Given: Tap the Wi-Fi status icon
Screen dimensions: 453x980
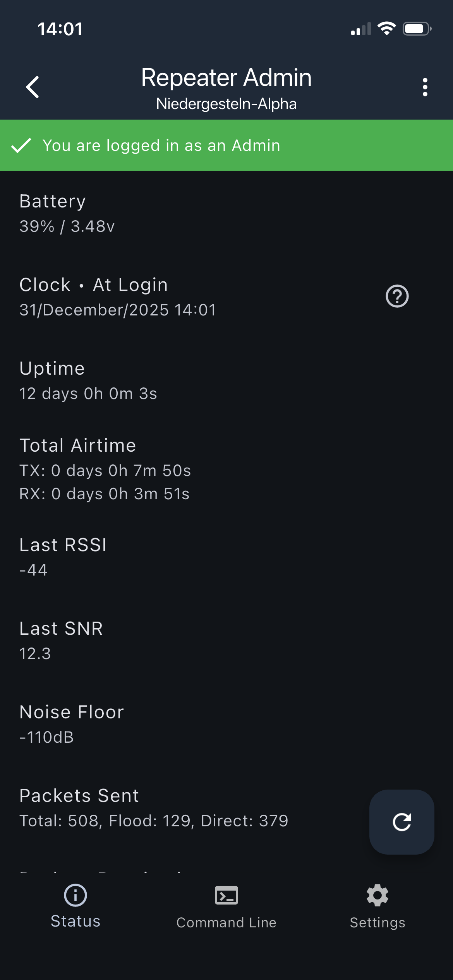Looking at the screenshot, I should (386, 29).
